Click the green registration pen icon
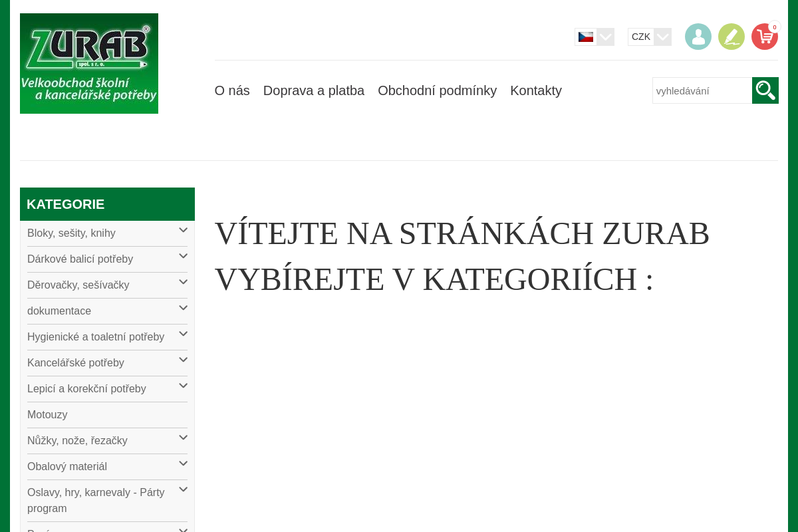 tap(731, 36)
